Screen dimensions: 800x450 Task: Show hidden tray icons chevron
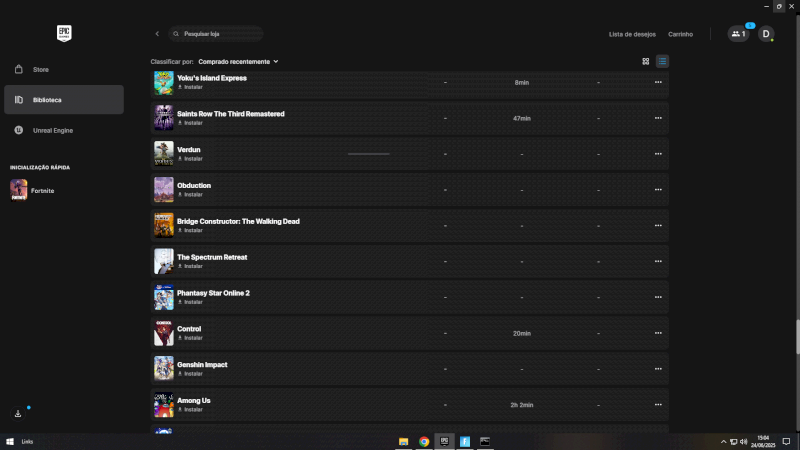coord(723,441)
